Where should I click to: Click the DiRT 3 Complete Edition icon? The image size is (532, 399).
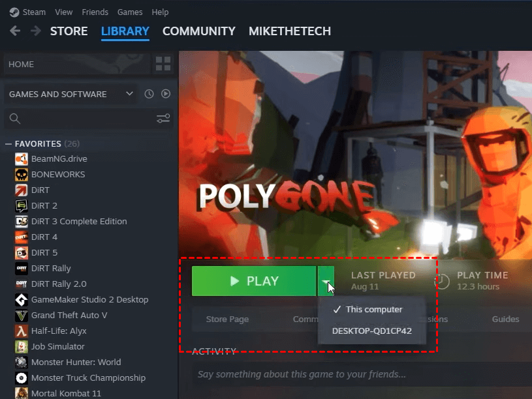(x=22, y=222)
